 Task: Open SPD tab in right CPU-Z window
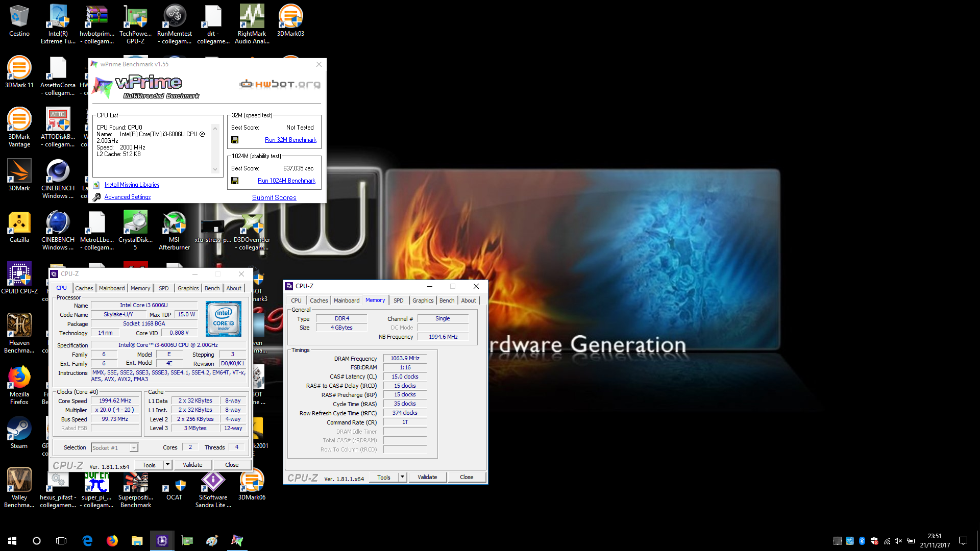pos(399,300)
